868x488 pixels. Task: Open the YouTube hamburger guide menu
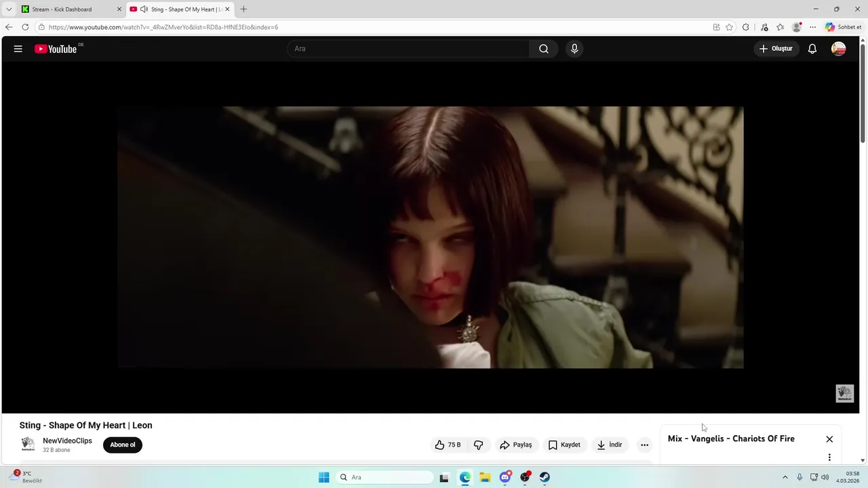pos(18,49)
